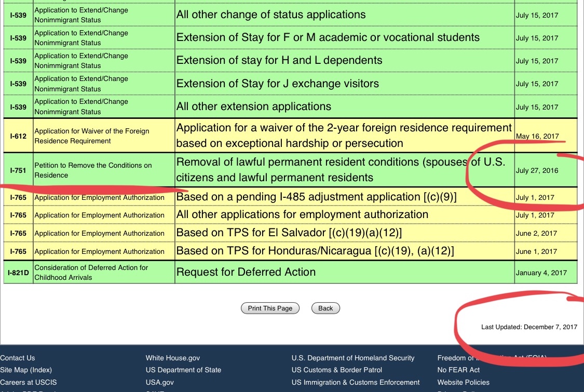This screenshot has height=392, width=584.
Task: Click the No FEAR Act link
Action: click(x=458, y=370)
